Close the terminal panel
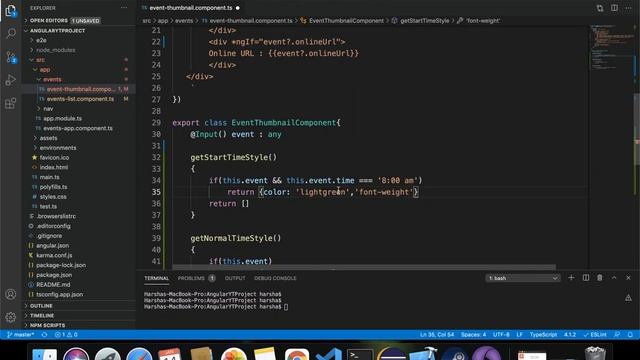 coord(628,278)
